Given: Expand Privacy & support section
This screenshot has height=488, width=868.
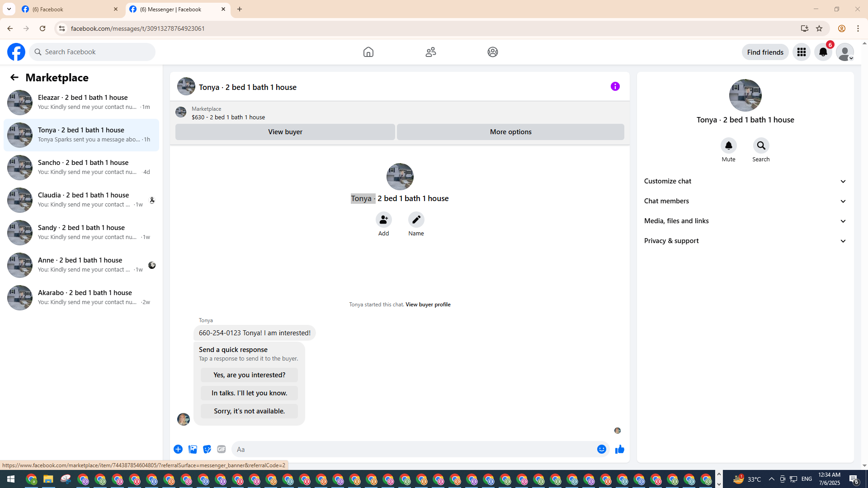Looking at the screenshot, I should [x=745, y=241].
